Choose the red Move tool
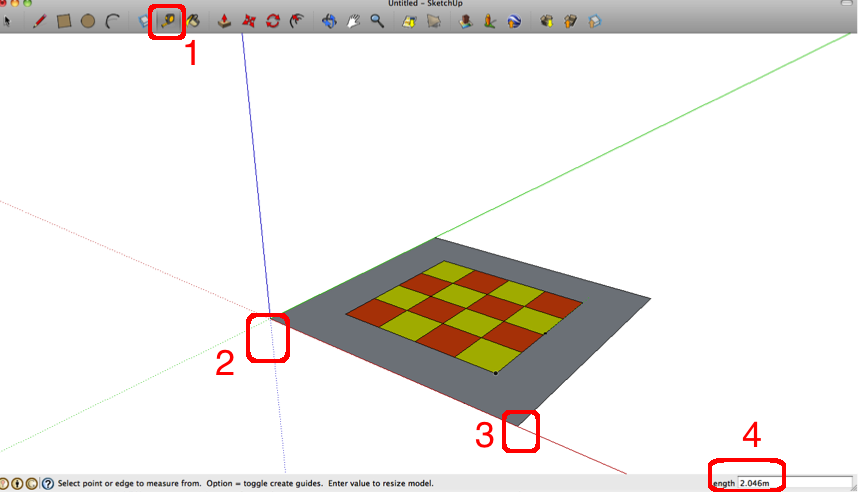This screenshot has width=858, height=492. [x=249, y=20]
